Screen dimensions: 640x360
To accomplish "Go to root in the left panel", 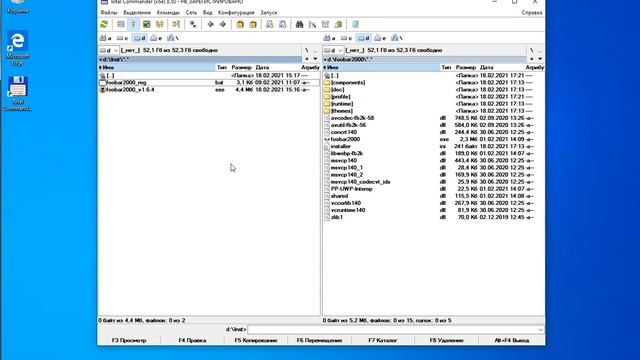I will [307, 50].
